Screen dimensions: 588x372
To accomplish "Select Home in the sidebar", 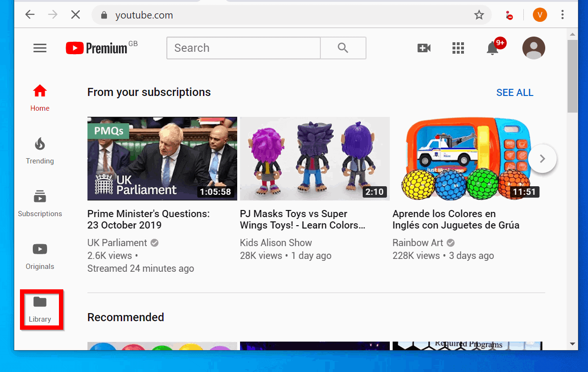I will 39,96.
